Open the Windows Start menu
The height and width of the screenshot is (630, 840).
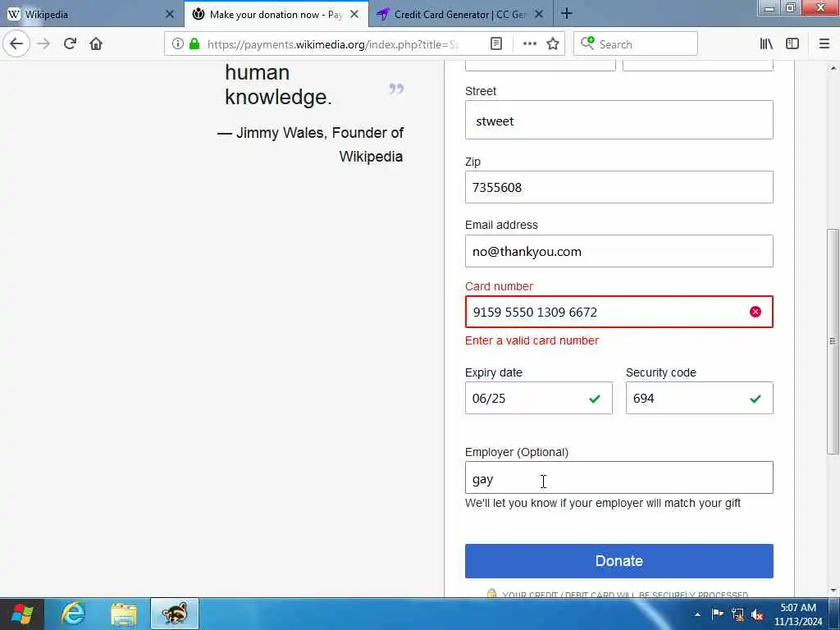[21, 614]
